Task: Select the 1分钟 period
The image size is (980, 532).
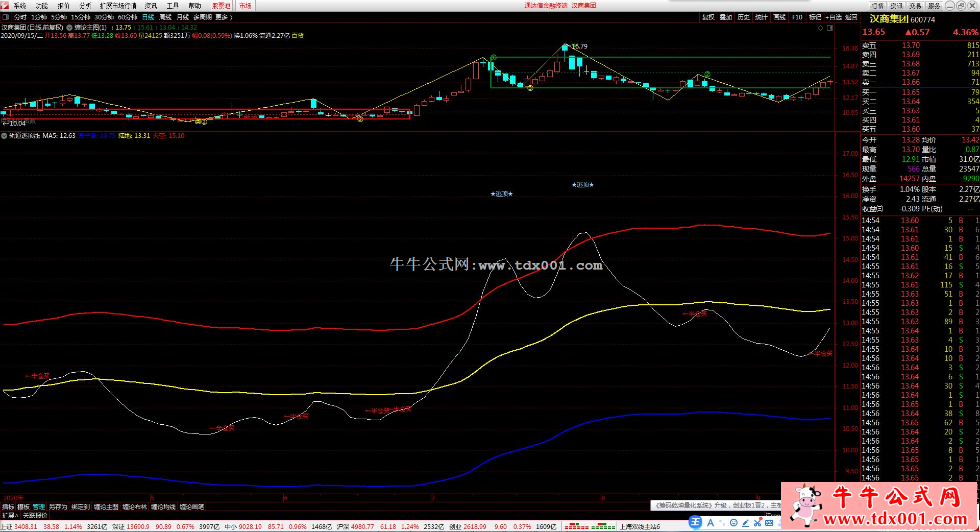Action: [39, 17]
